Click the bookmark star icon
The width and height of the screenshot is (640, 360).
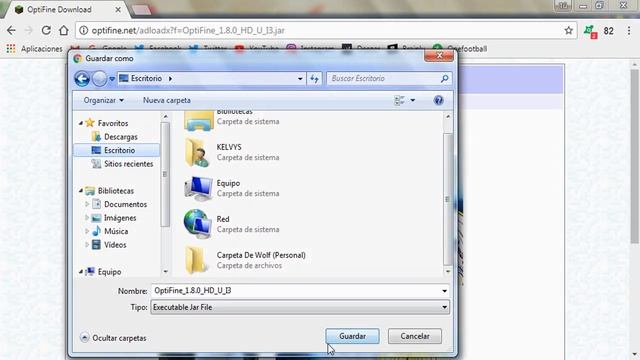pos(569,31)
